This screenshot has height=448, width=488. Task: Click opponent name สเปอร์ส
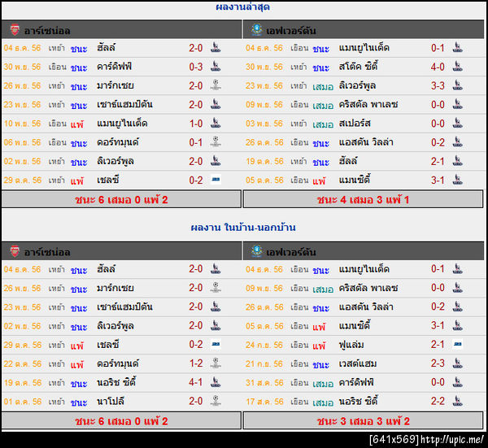(355, 124)
